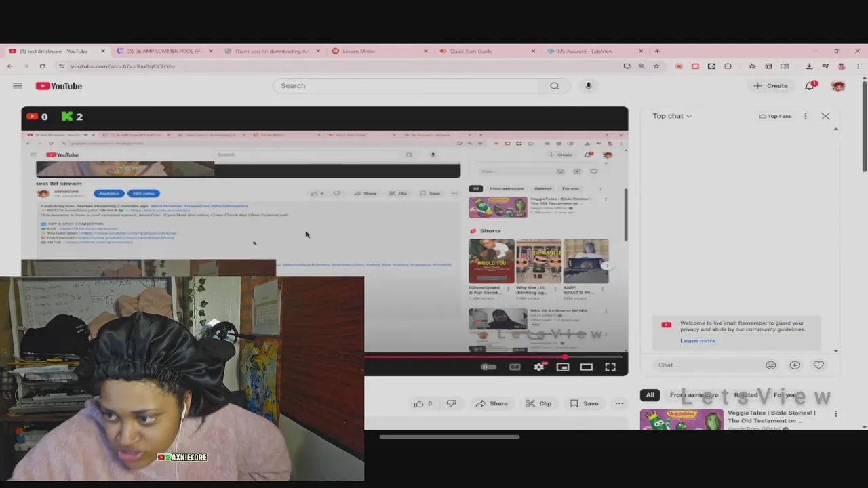Open the browser zoom magnifier icon

[x=642, y=66]
